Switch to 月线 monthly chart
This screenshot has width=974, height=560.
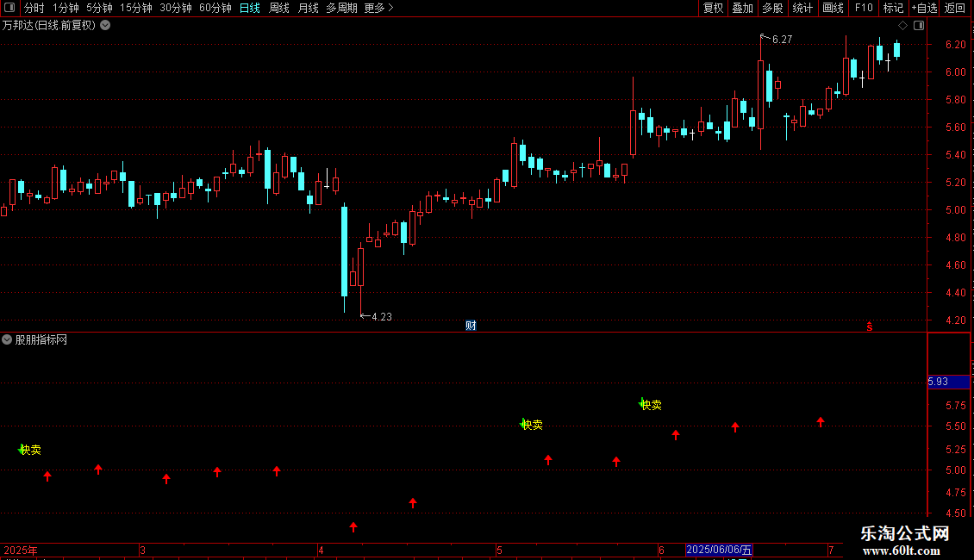tap(308, 8)
